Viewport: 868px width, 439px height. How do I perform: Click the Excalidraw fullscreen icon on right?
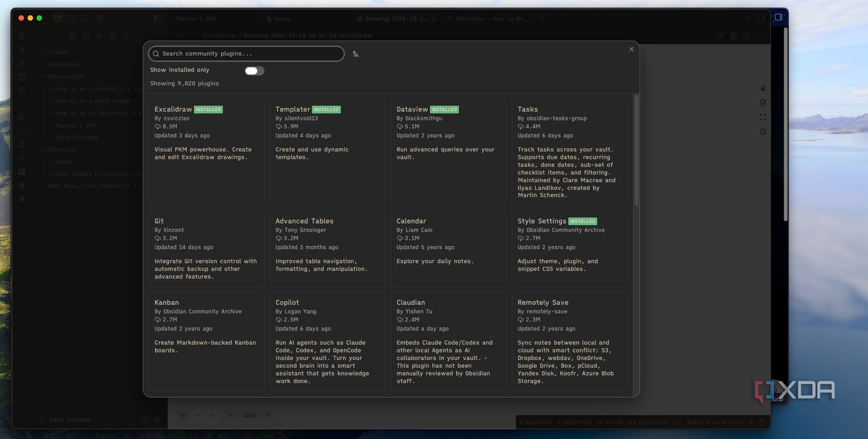coord(763,117)
